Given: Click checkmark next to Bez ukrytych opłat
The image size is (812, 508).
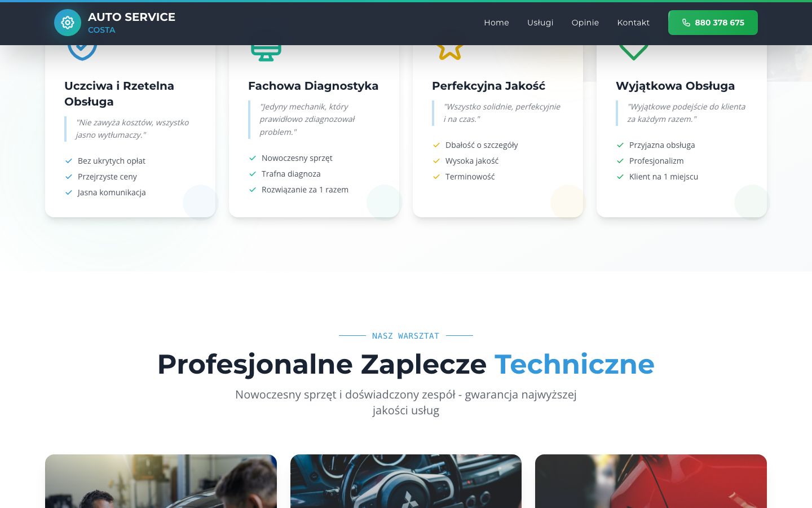Looking at the screenshot, I should point(69,161).
